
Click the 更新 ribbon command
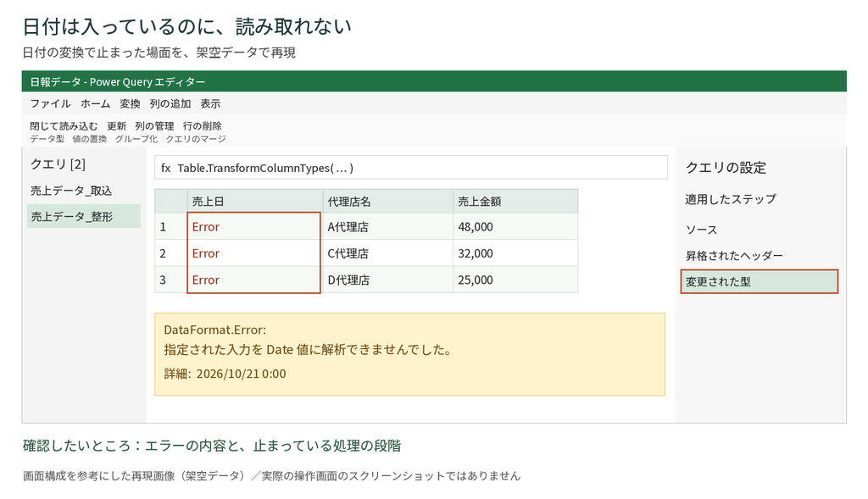(x=116, y=126)
